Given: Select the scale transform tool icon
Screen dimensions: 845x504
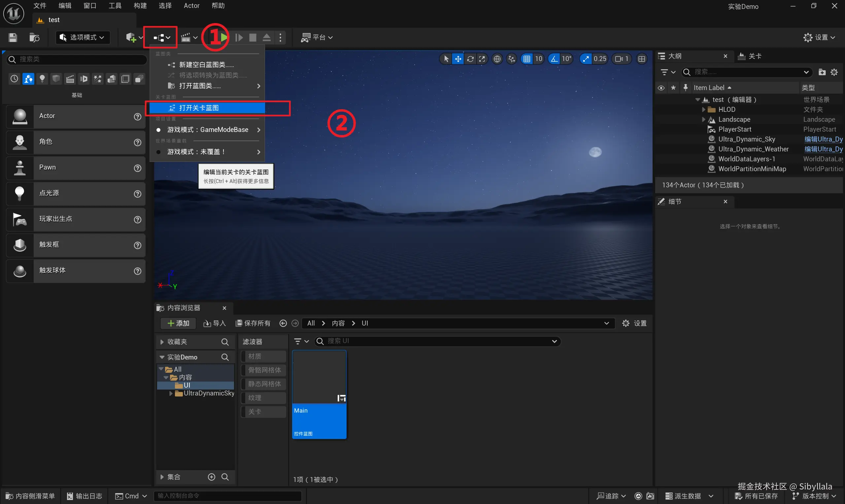Looking at the screenshot, I should 482,59.
